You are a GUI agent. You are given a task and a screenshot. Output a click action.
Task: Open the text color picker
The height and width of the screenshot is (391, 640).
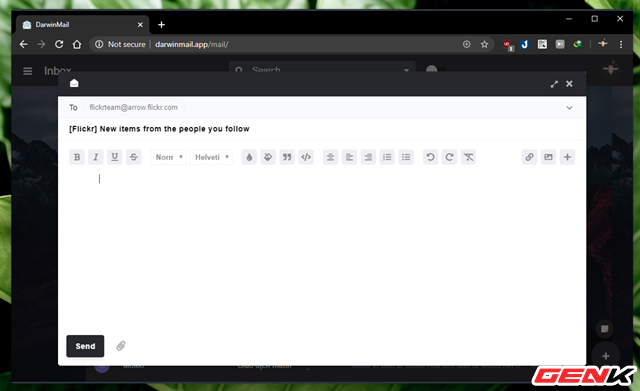(x=249, y=157)
